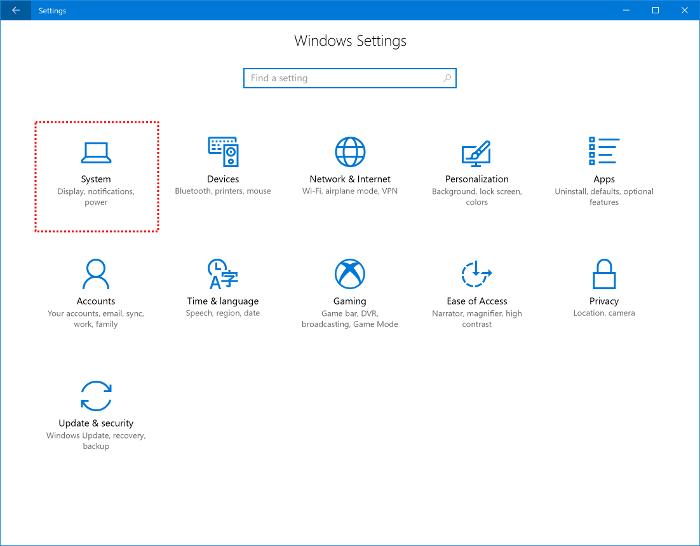Maximize the Settings window
The height and width of the screenshot is (546, 700).
click(x=655, y=10)
